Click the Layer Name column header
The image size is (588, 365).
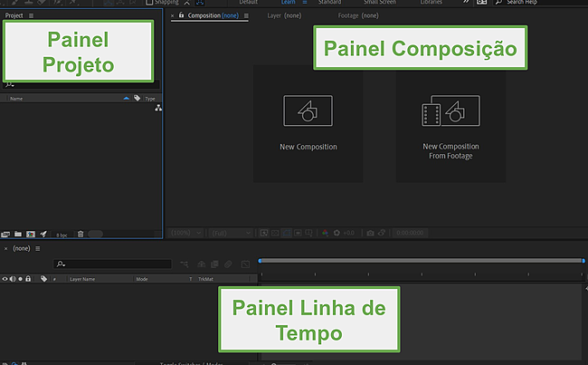[x=82, y=279]
